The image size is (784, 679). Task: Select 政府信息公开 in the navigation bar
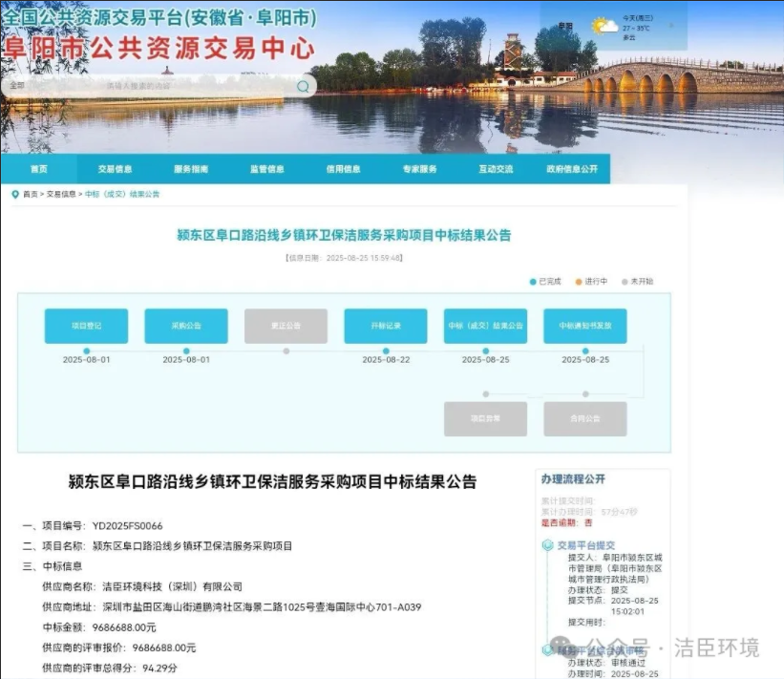point(572,169)
